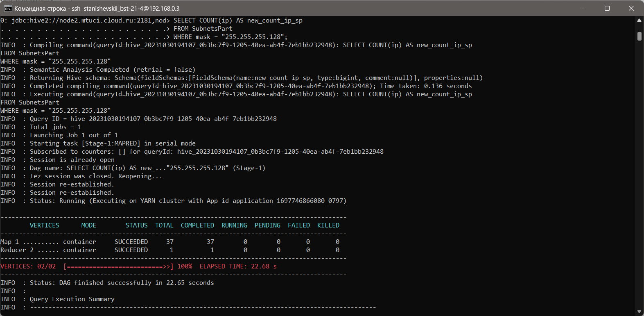
Task: Click the 'FROM SubnetsPart' prompt continuation line
Action: [x=116, y=29]
